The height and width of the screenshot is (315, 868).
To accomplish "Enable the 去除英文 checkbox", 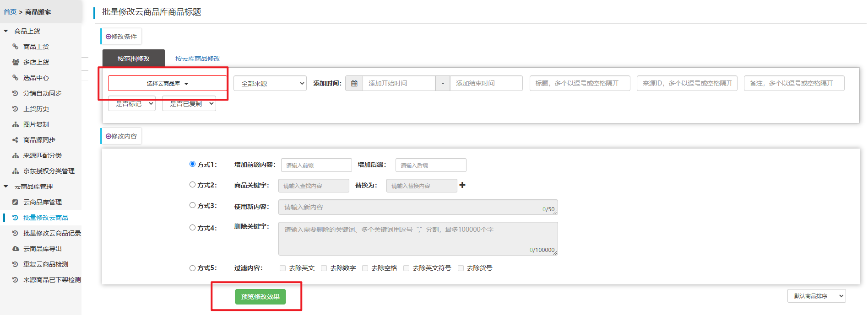I will click(283, 268).
